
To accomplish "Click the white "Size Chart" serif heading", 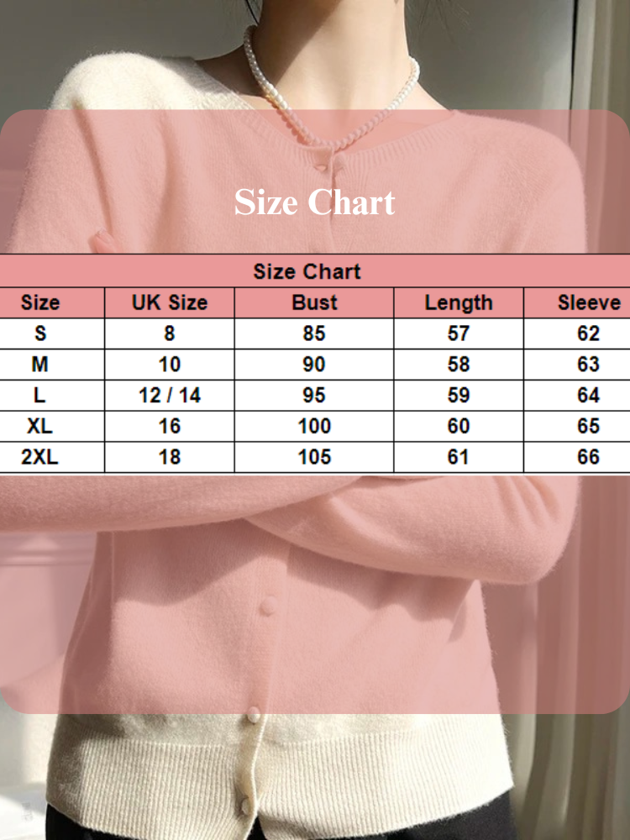I will pyautogui.click(x=314, y=203).
